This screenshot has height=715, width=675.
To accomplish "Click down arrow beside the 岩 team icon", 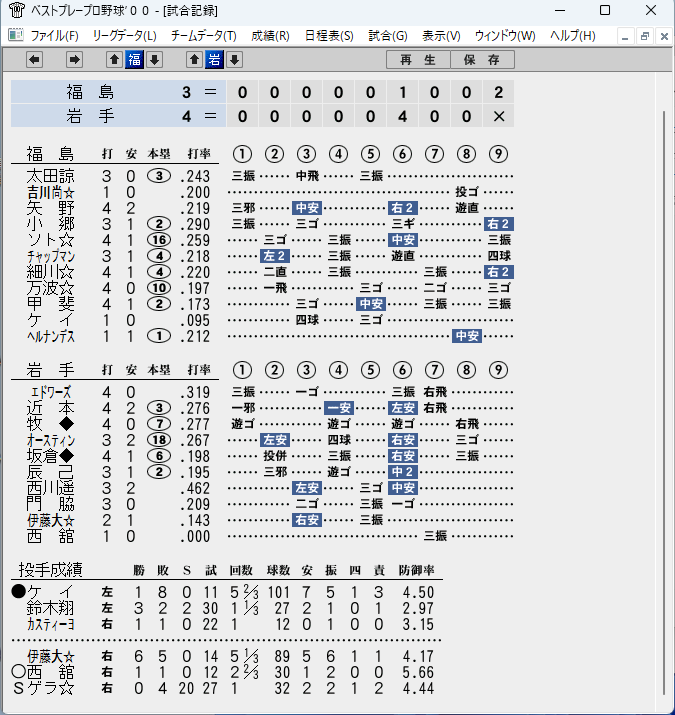I will tap(234, 60).
